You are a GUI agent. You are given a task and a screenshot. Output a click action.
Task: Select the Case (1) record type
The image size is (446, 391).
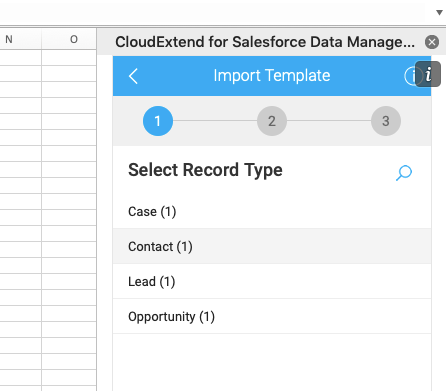272,211
